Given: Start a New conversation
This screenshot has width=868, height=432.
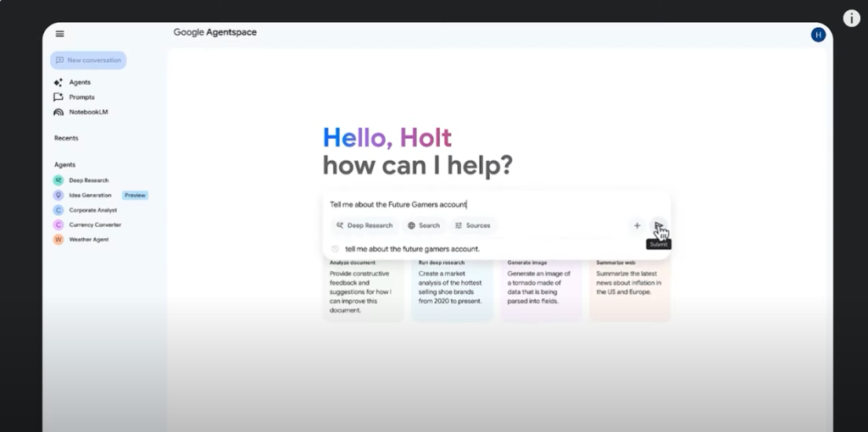Looking at the screenshot, I should coord(88,60).
